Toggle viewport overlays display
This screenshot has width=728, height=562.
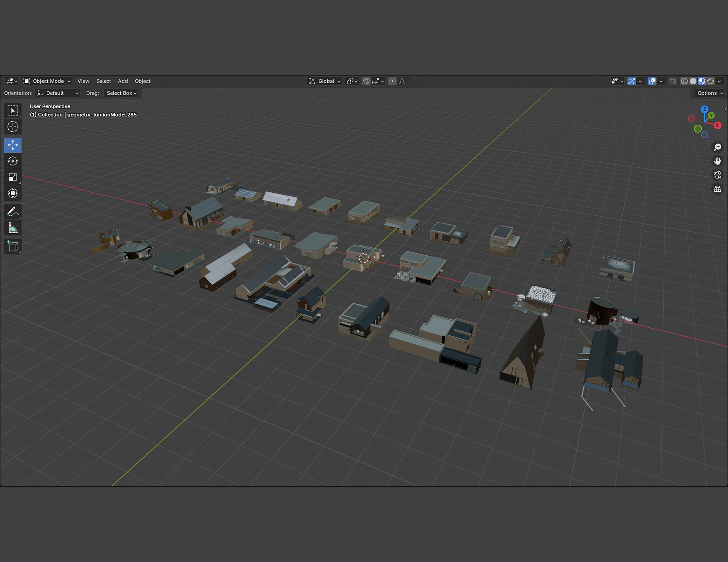tap(652, 81)
